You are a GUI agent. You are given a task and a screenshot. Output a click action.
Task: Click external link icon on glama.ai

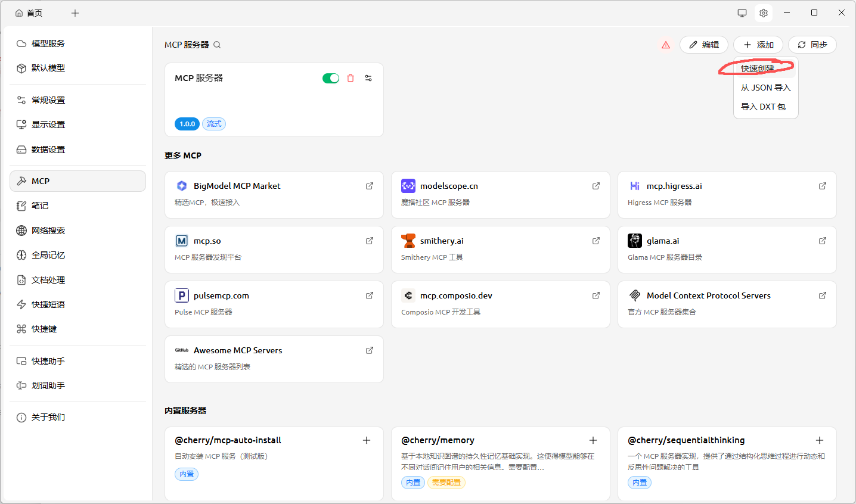tap(823, 241)
